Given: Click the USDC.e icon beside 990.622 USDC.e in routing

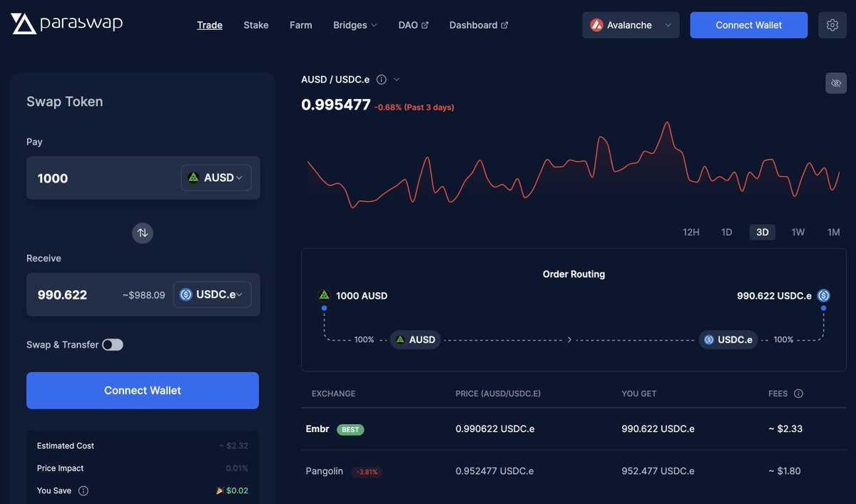Looking at the screenshot, I should (823, 295).
